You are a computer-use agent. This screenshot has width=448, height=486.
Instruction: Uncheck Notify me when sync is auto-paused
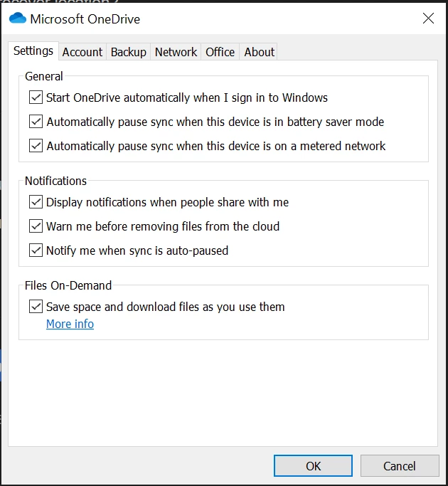pyautogui.click(x=36, y=250)
